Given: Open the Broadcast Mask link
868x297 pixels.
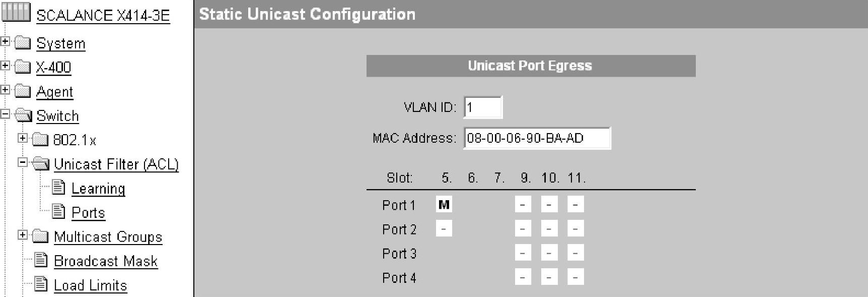Looking at the screenshot, I should pos(106,261).
